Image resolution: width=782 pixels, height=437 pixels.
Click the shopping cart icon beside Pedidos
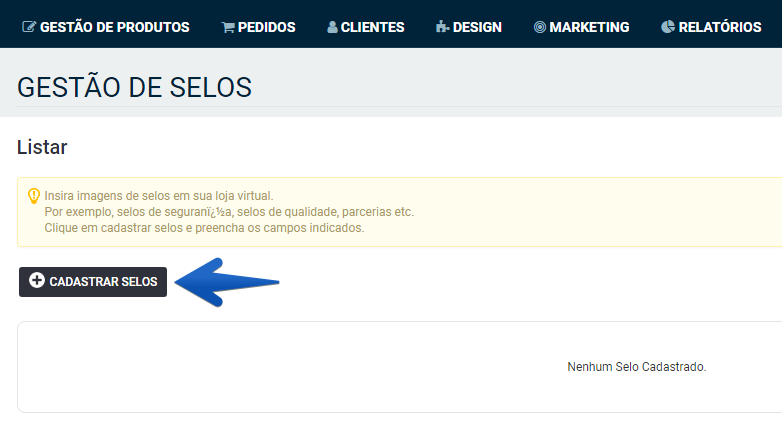228,27
